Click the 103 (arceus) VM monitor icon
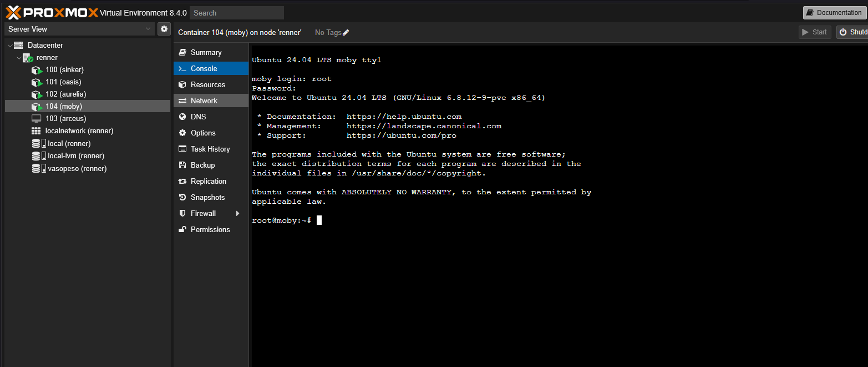868x367 pixels. [37, 119]
